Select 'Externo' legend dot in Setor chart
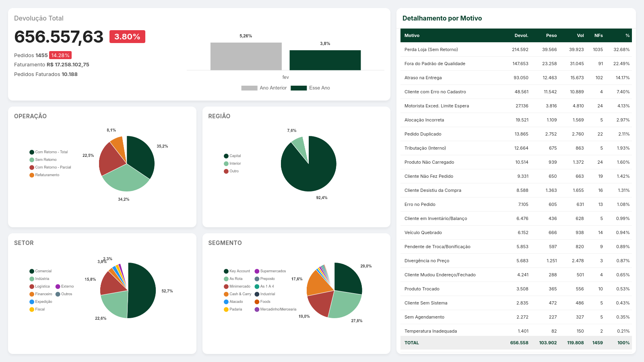Viewport: 644px width, 362px height. pyautogui.click(x=58, y=286)
